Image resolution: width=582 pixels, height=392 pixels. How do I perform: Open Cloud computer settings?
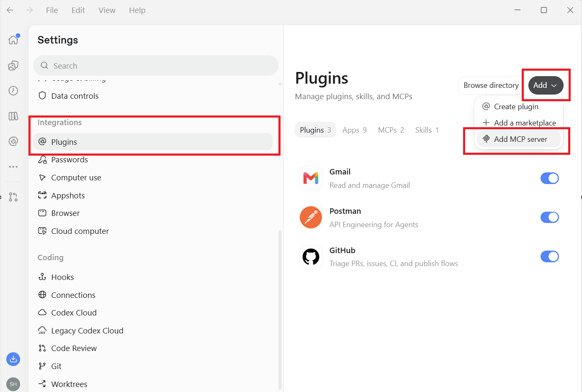[x=153, y=231]
